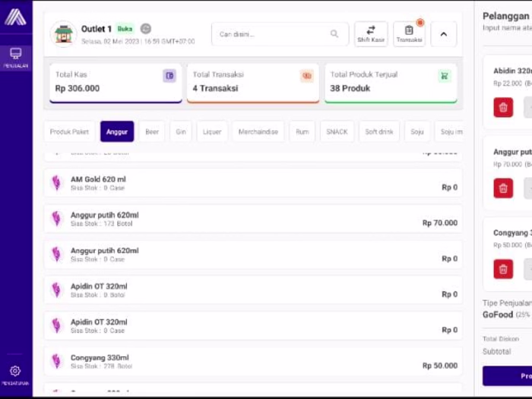Open the Total Kas card

point(116,83)
